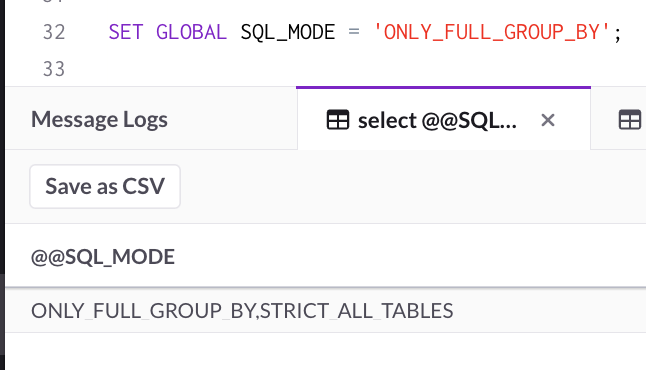Close the select @@SQL... result tab
The height and width of the screenshot is (370, 646).
tap(548, 120)
